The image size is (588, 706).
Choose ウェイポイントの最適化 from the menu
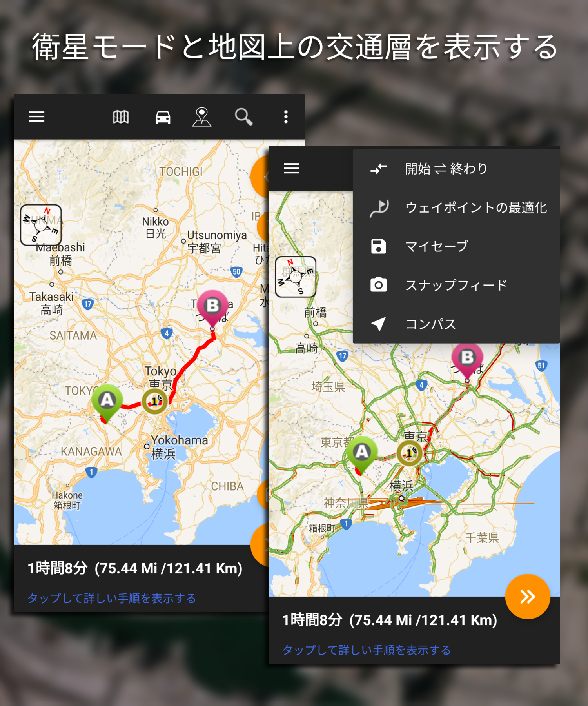[x=456, y=207]
